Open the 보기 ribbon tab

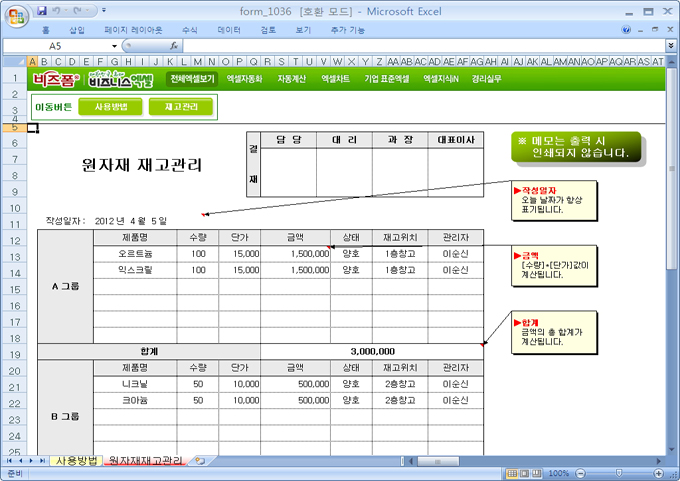coord(303,30)
